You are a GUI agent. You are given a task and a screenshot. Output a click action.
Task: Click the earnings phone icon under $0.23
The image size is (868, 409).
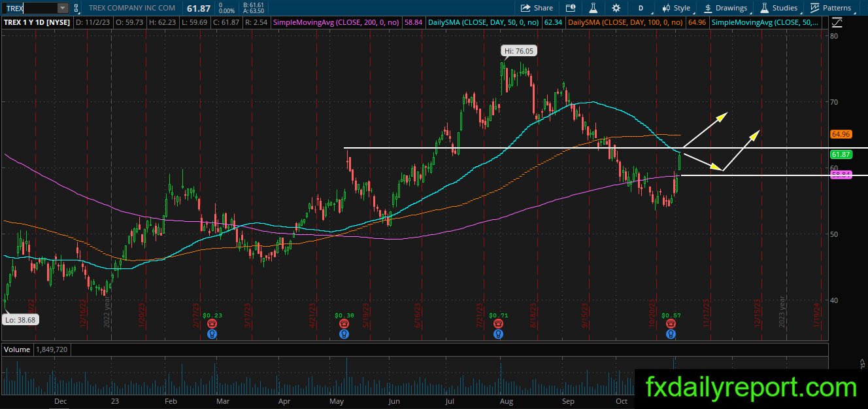pos(212,323)
